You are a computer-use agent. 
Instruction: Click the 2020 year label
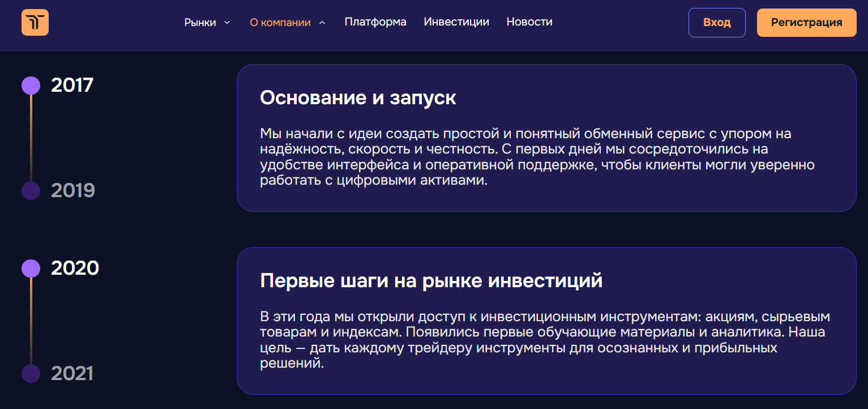click(x=75, y=268)
